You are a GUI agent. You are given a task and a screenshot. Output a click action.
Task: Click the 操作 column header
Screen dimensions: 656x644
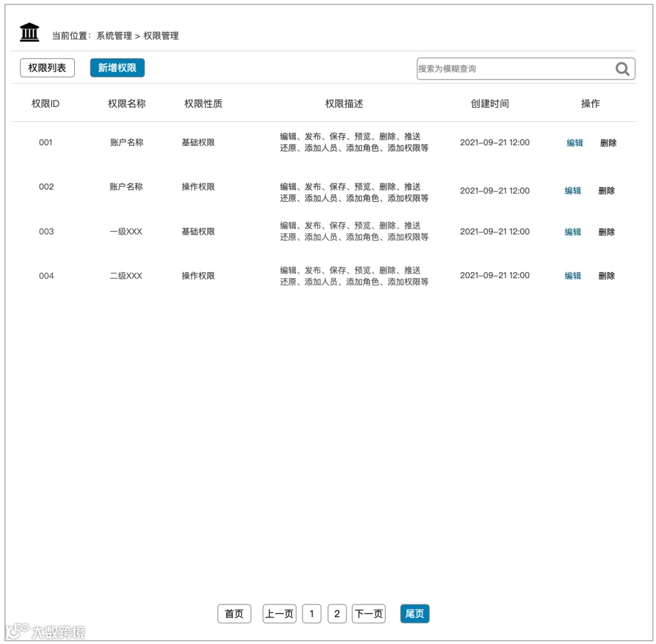(x=590, y=104)
